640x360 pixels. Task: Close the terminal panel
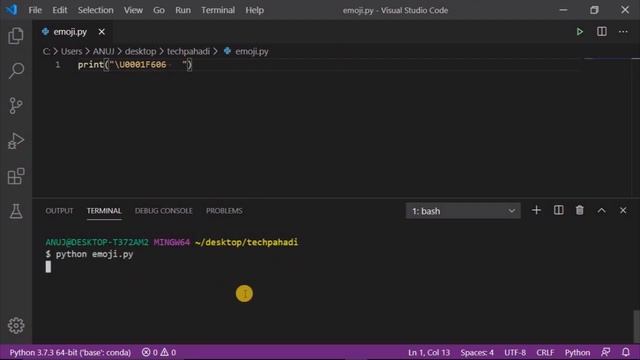[623, 211]
